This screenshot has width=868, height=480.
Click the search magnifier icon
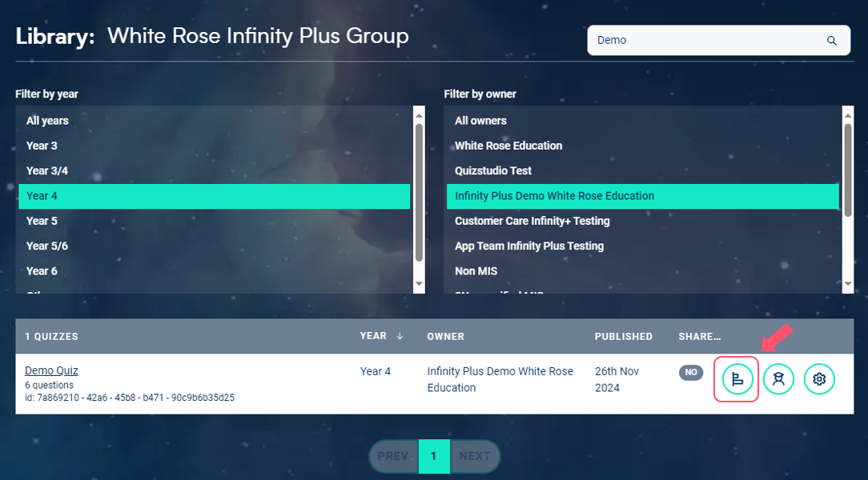(x=832, y=41)
